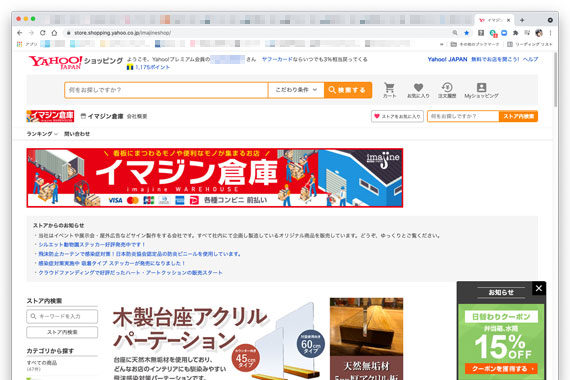Click the クーポンを獲得する coupon button

coord(501,369)
